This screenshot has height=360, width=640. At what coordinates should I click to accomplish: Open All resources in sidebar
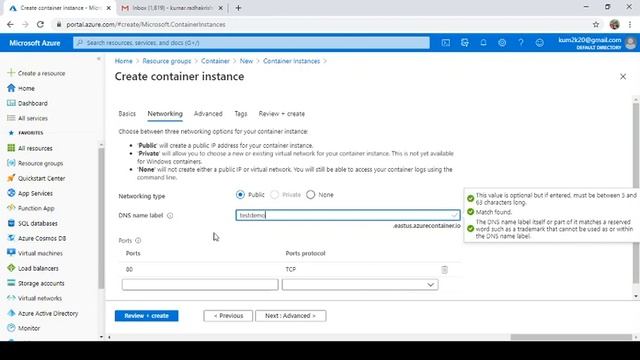coord(35,148)
